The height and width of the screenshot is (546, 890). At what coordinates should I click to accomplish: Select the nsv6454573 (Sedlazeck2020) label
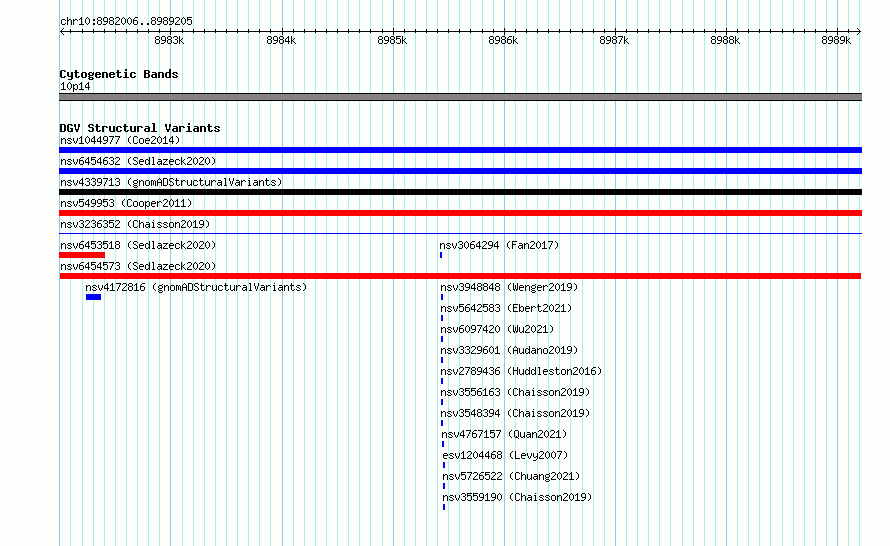(x=138, y=266)
